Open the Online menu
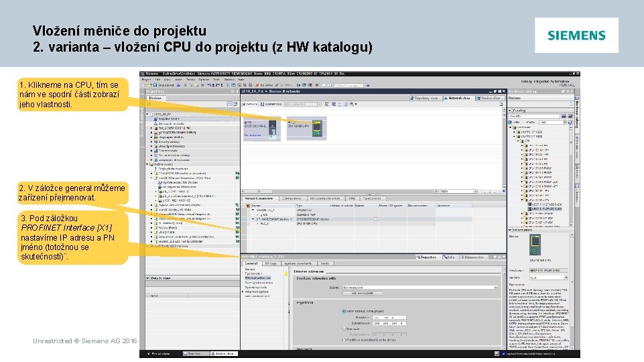The height and width of the screenshot is (362, 644). click(190, 80)
